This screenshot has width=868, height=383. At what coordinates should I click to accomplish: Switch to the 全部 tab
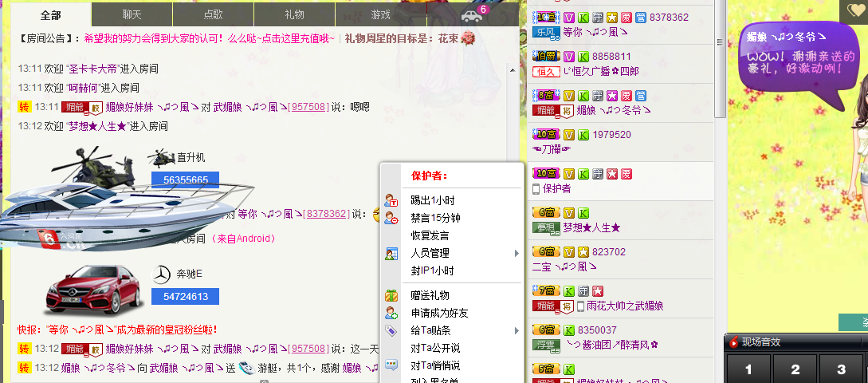click(x=50, y=15)
